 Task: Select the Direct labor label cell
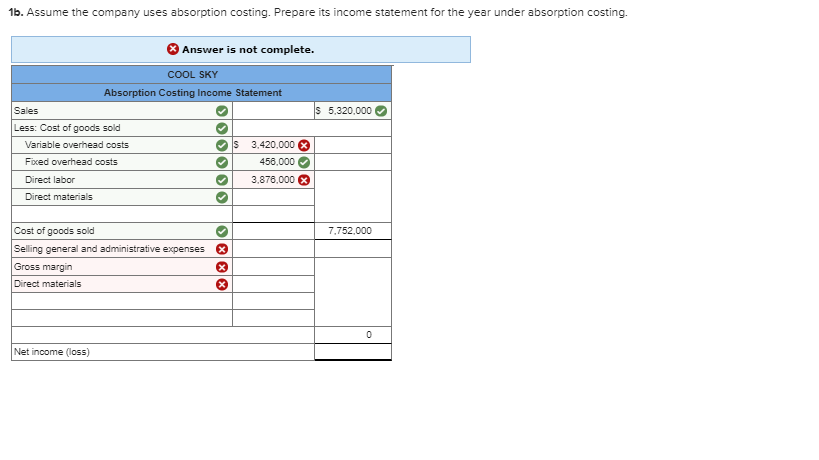[122, 180]
